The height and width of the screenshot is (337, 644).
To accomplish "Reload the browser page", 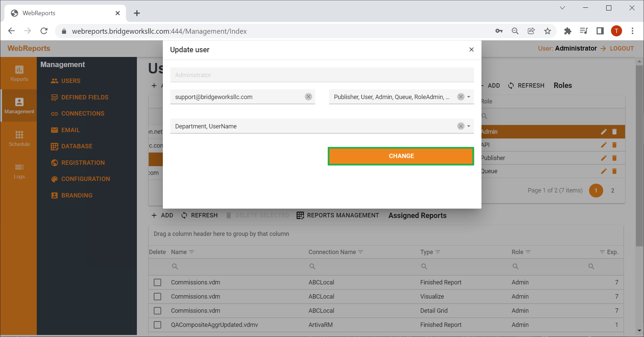I will click(x=44, y=31).
